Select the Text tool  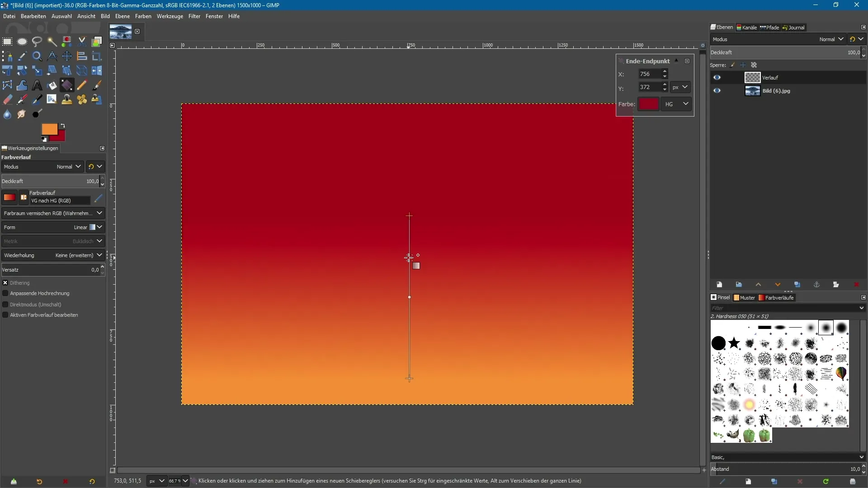37,85
